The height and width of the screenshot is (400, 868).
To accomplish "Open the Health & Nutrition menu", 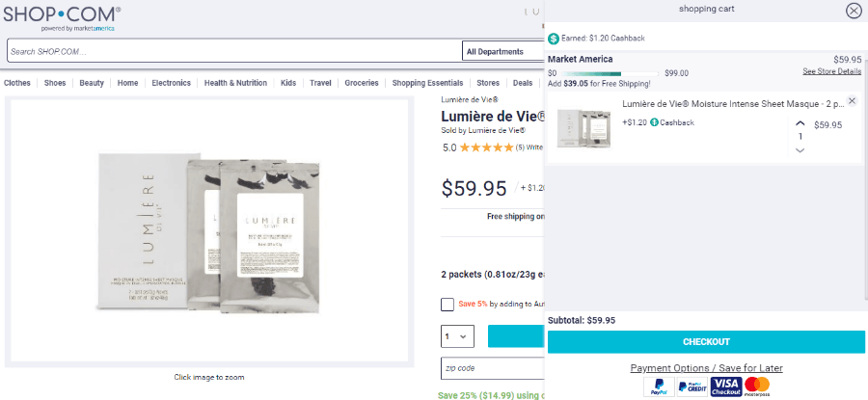I will click(235, 83).
